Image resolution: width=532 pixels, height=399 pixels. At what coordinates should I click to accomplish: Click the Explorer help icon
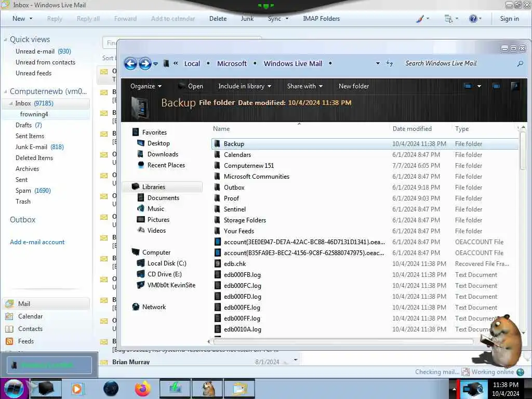515,86
